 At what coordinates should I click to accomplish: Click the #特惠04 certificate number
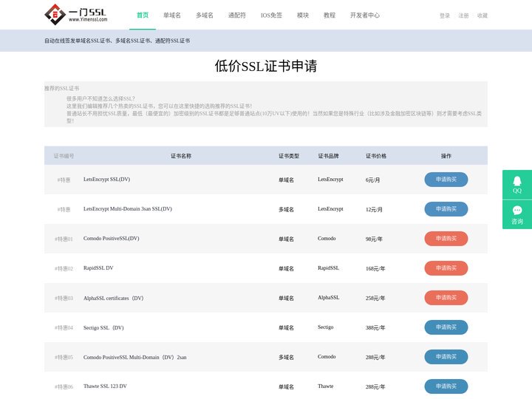pos(64,328)
